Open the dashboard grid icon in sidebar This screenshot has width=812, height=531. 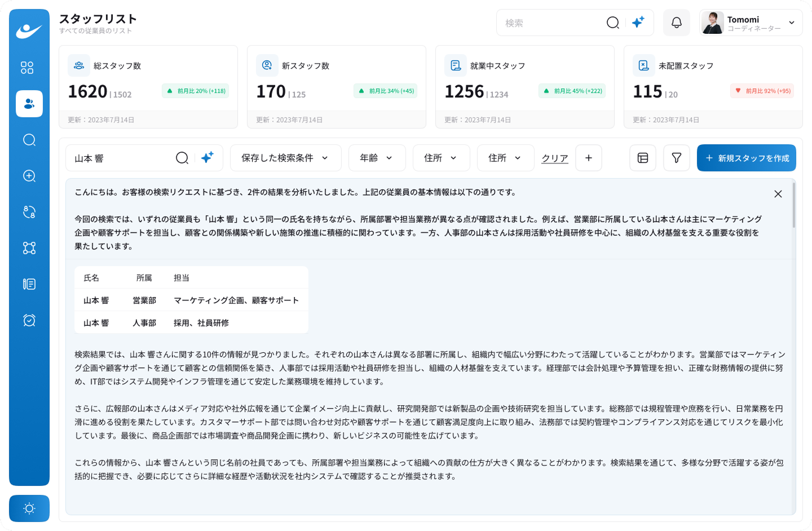pos(27,68)
